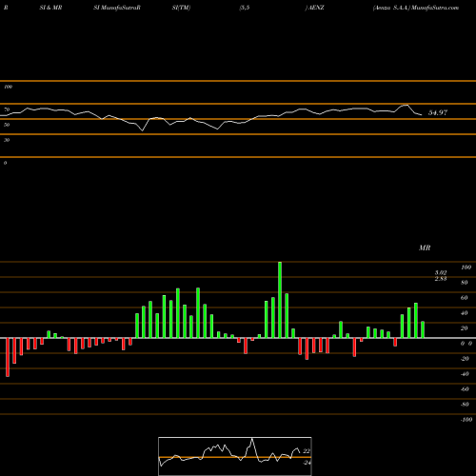The image size is (476, 476).
Task: Click the '60' label on MR histogram axis
Action: tap(465, 298)
